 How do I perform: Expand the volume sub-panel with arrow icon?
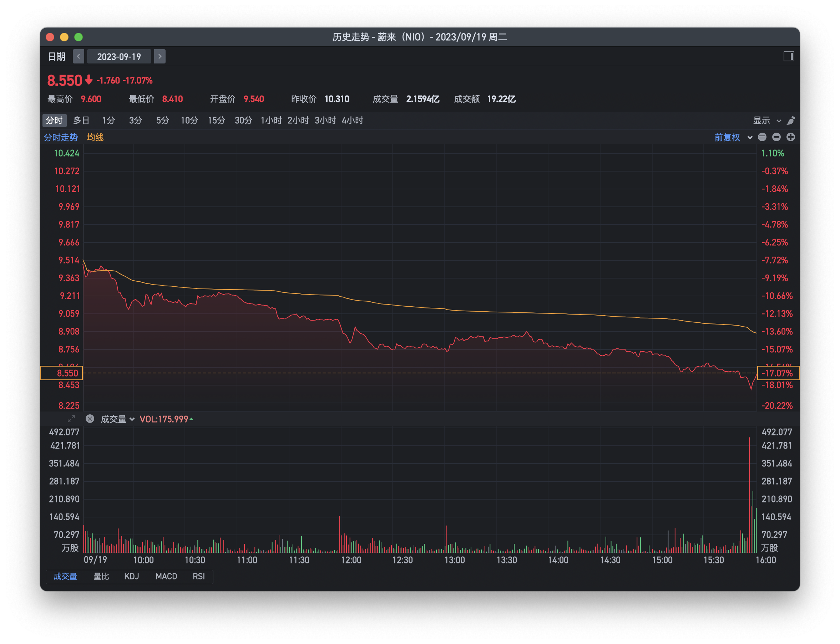pos(71,419)
